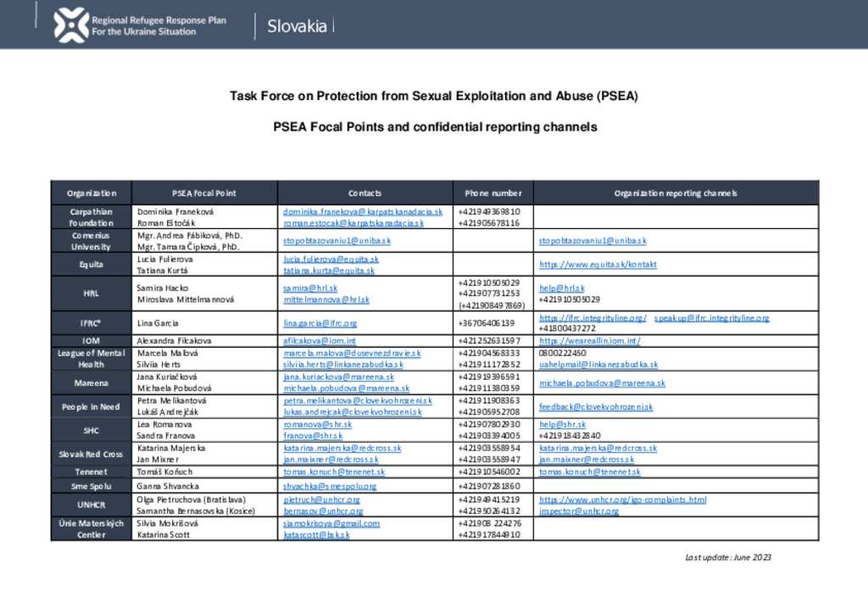This screenshot has height=614, width=868.
Task: Open tatiana.kurta@equita.sk email link
Action: tap(329, 271)
